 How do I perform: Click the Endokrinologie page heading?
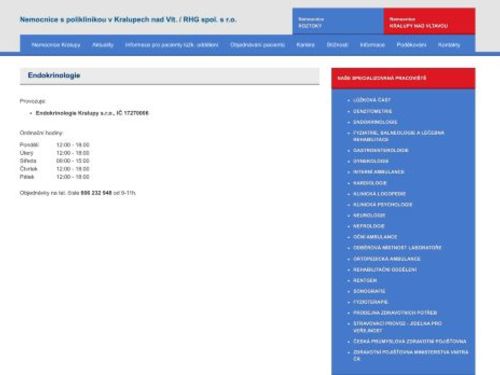point(54,75)
